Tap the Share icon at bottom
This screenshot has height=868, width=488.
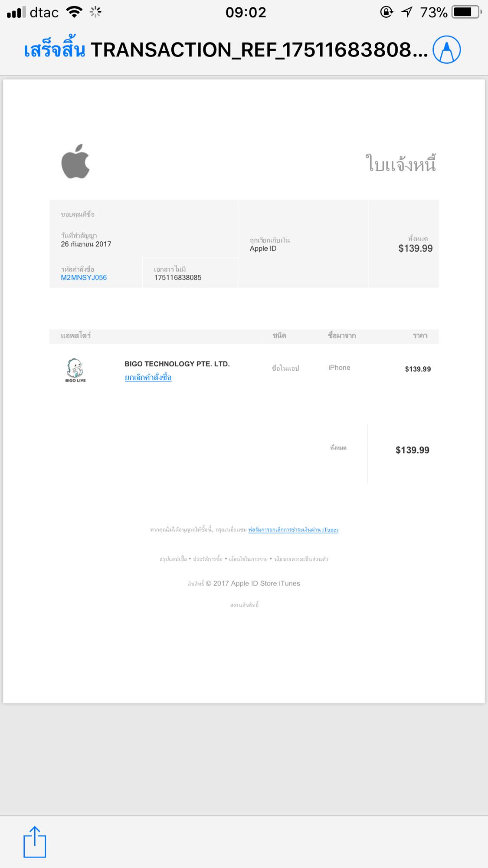coord(35,842)
